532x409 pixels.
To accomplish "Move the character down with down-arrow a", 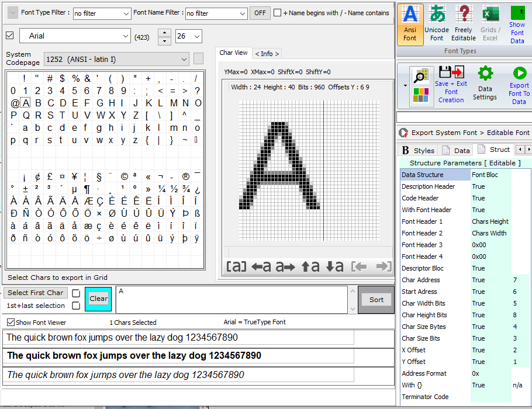I will point(334,266).
